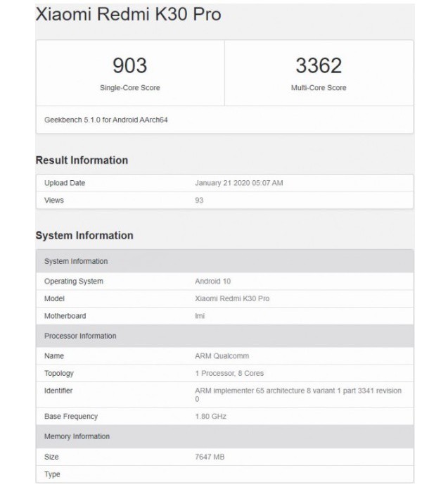Click the gray System Information table header
The image size is (448, 487).
(225, 261)
